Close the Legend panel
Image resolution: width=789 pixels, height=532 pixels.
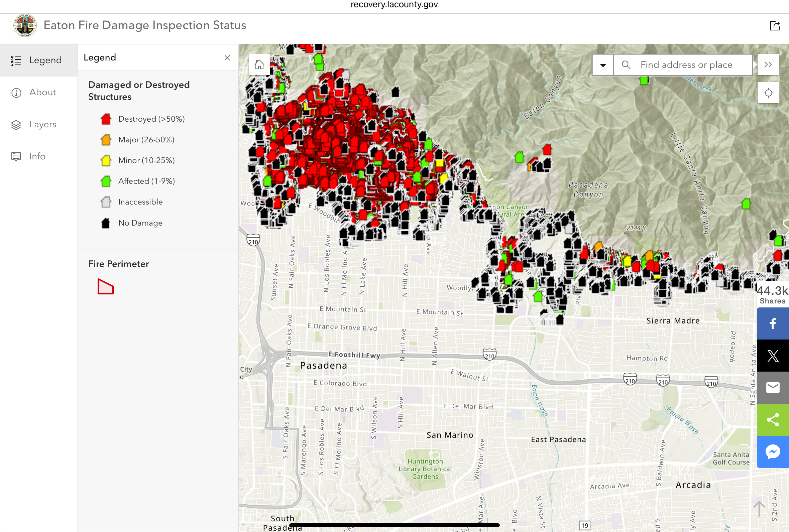pos(227,58)
